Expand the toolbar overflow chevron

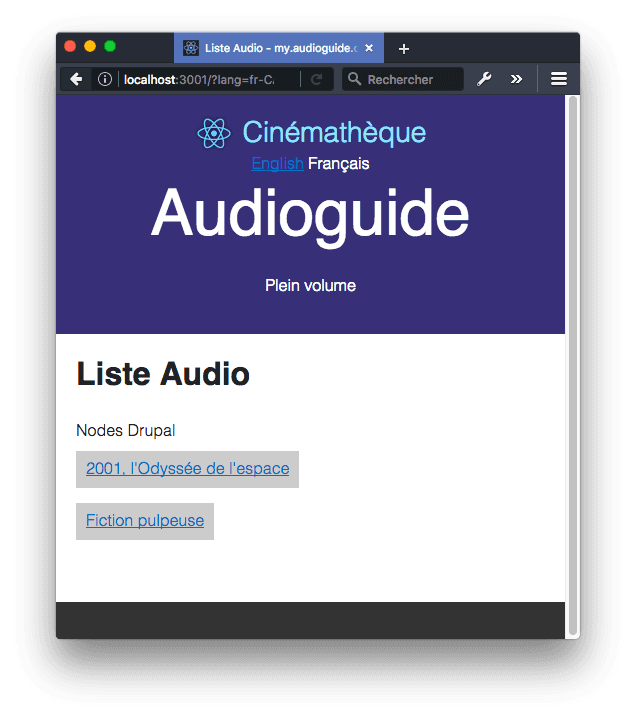point(516,79)
